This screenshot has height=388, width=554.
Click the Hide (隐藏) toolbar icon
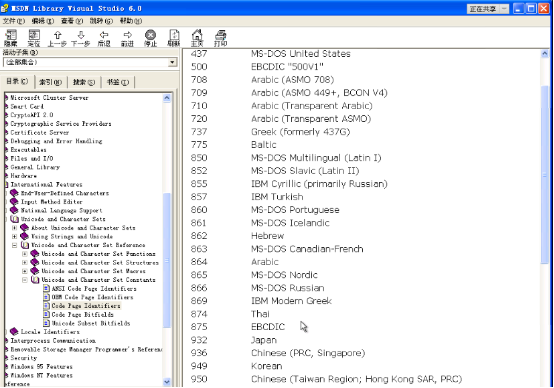coord(11,38)
